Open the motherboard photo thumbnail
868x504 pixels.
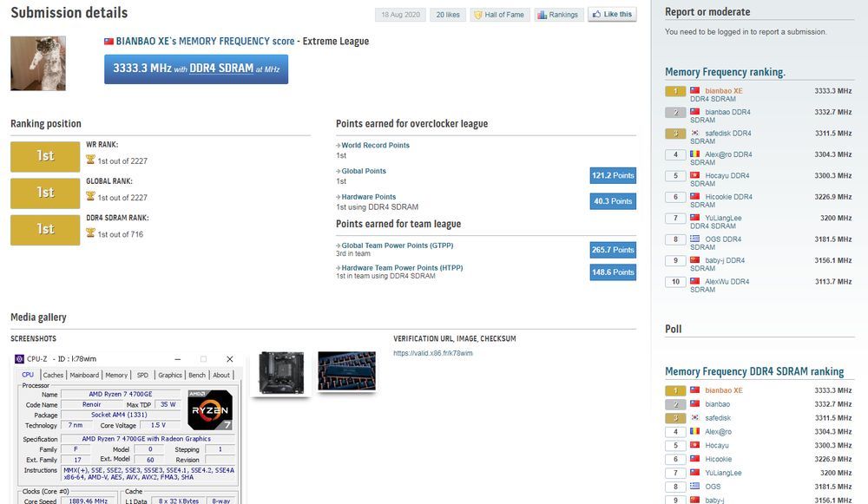coord(281,373)
